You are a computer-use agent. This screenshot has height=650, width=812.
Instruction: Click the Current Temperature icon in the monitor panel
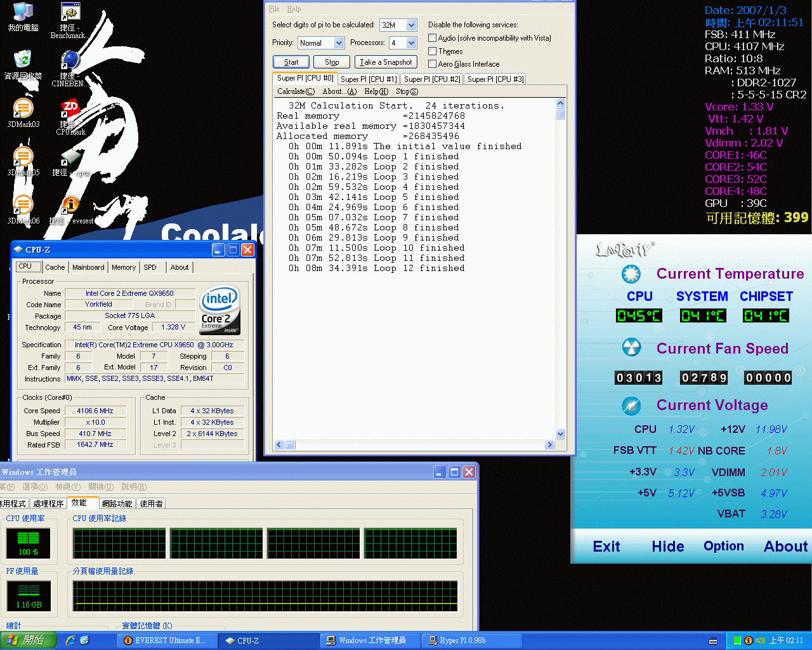pos(631,274)
